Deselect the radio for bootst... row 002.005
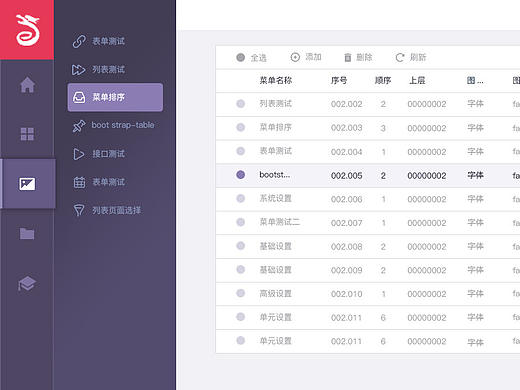520x390 pixels. tap(240, 175)
